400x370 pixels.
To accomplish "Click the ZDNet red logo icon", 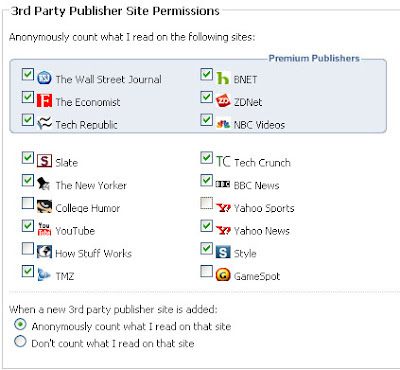I will [x=223, y=101].
